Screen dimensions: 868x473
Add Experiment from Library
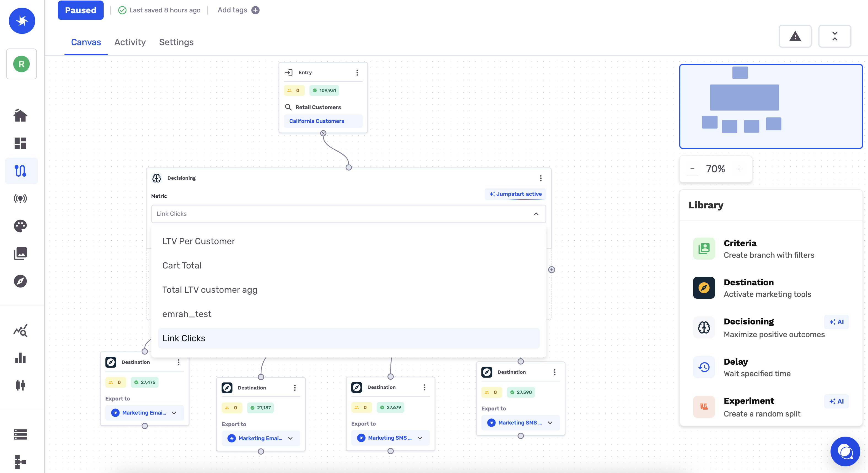click(771, 407)
